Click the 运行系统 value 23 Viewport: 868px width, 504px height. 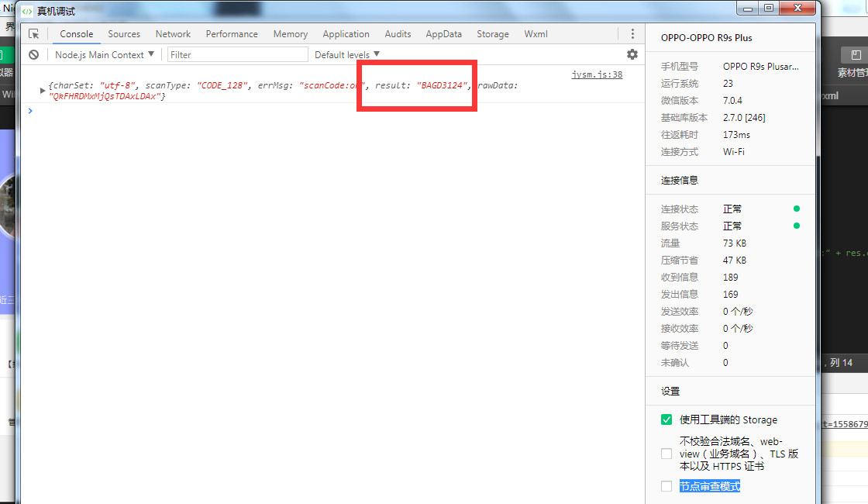pos(728,84)
